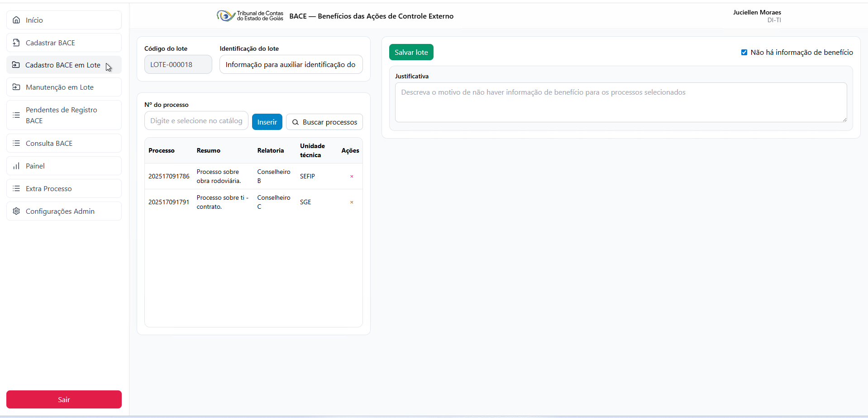Click the Configurações Admin gear icon

pos(16,211)
